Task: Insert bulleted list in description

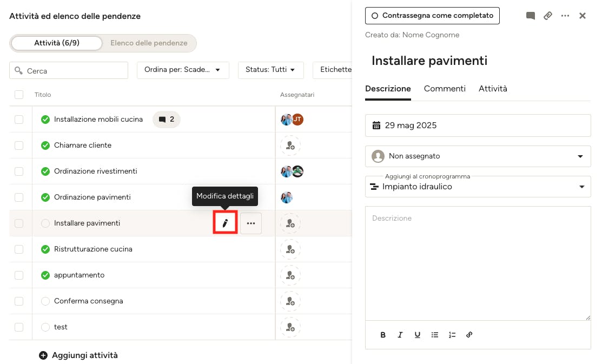Action: pos(434,335)
